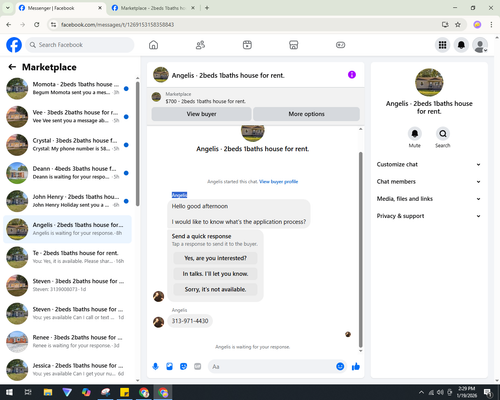Open the Home feed icon

[x=153, y=45]
